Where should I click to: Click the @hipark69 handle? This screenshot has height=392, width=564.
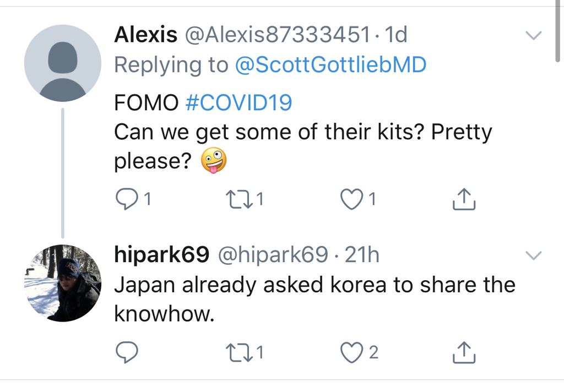pyautogui.click(x=273, y=254)
